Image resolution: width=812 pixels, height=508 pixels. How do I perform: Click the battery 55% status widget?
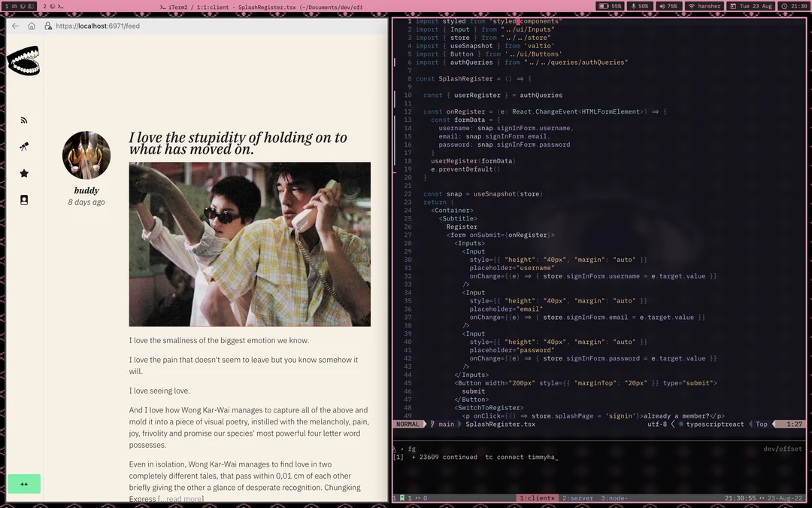pyautogui.click(x=610, y=6)
